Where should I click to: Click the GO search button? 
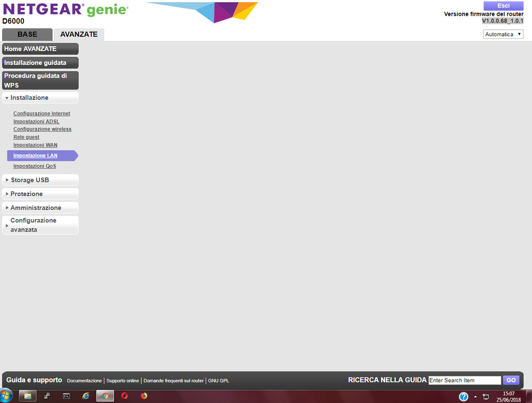(511, 380)
